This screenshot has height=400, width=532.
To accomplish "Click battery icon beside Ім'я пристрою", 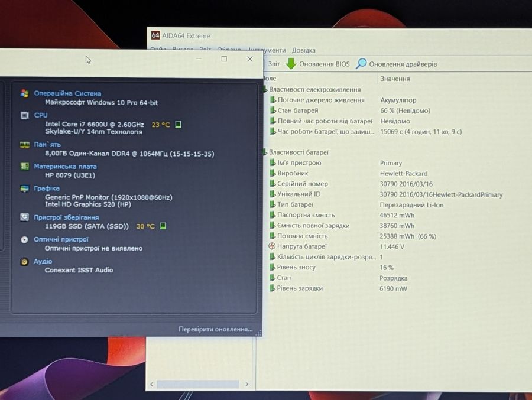I will click(x=273, y=162).
